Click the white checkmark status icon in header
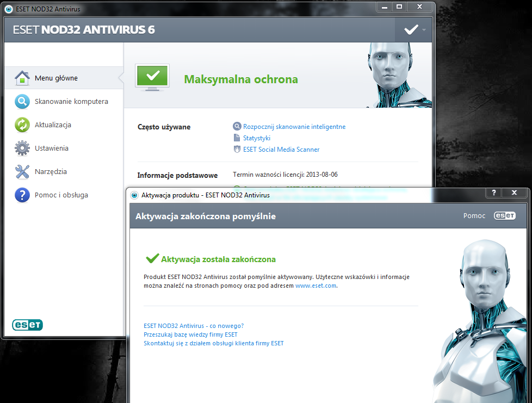The width and height of the screenshot is (532, 403). point(411,30)
